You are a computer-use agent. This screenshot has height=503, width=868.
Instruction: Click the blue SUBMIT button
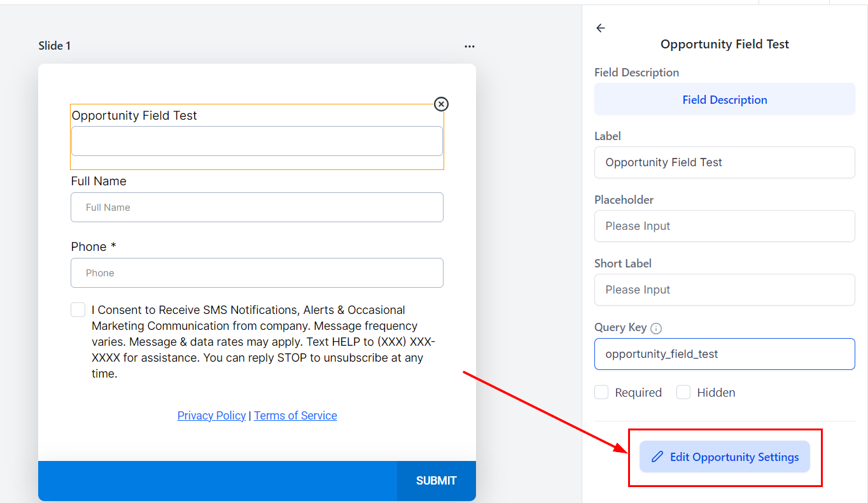437,481
